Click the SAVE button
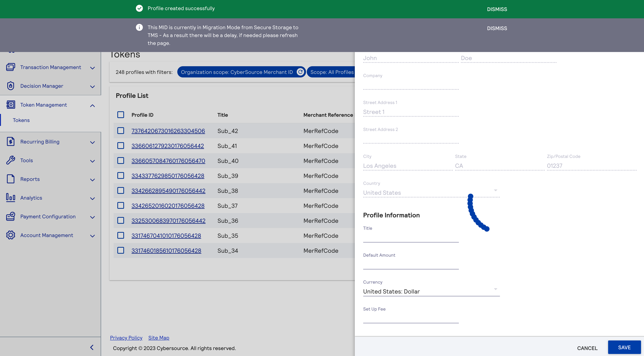Screen dimensions: 644x356 624,347
